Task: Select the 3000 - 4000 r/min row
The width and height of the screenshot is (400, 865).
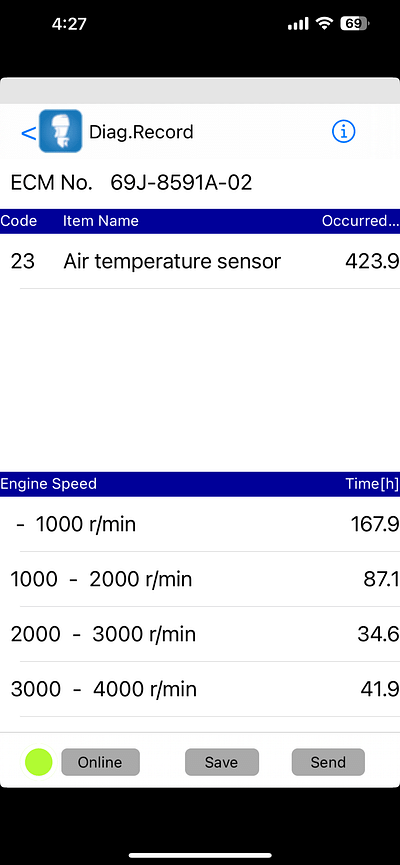Action: tap(200, 690)
